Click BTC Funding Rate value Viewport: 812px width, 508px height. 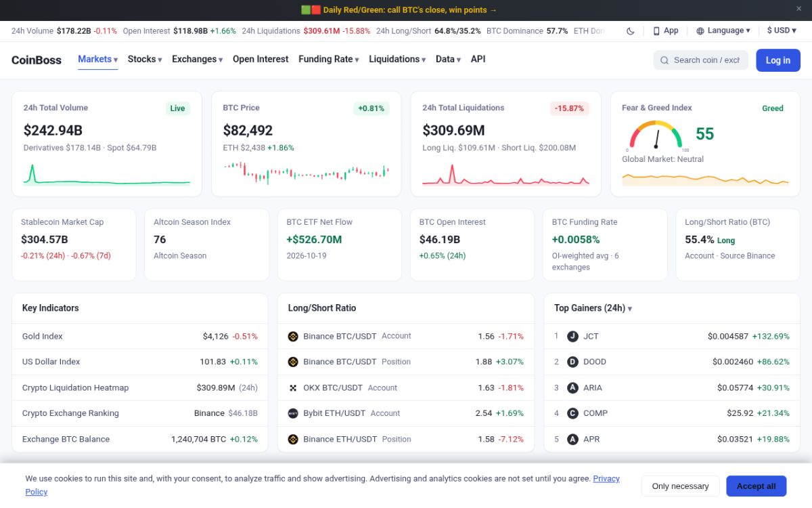[576, 239]
